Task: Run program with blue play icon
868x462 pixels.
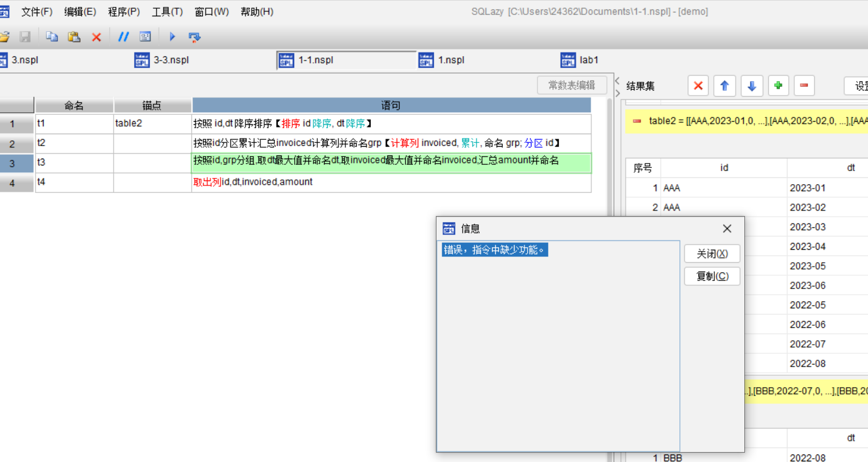Action: (172, 37)
